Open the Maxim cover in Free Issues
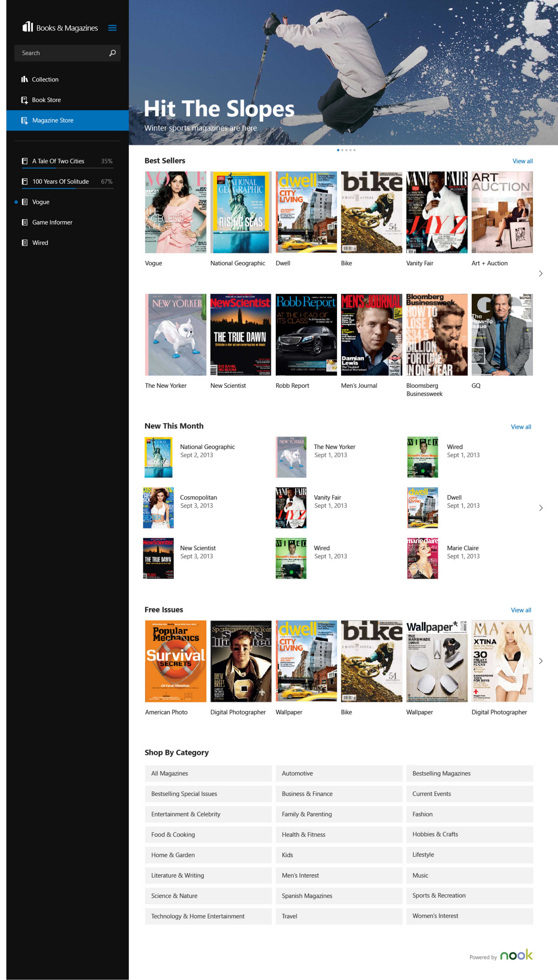This screenshot has height=980, width=558. coord(502,662)
